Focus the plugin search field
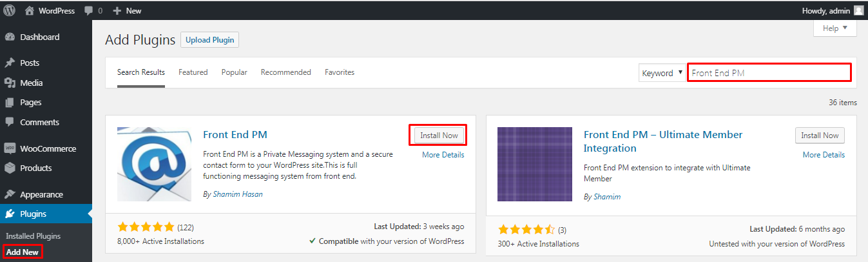The image size is (868, 262). coord(769,73)
